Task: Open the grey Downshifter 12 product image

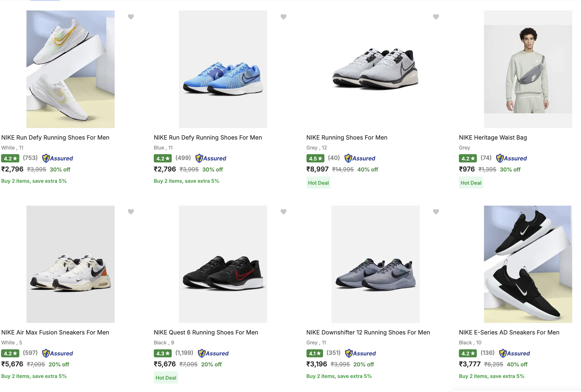Action: tap(375, 264)
